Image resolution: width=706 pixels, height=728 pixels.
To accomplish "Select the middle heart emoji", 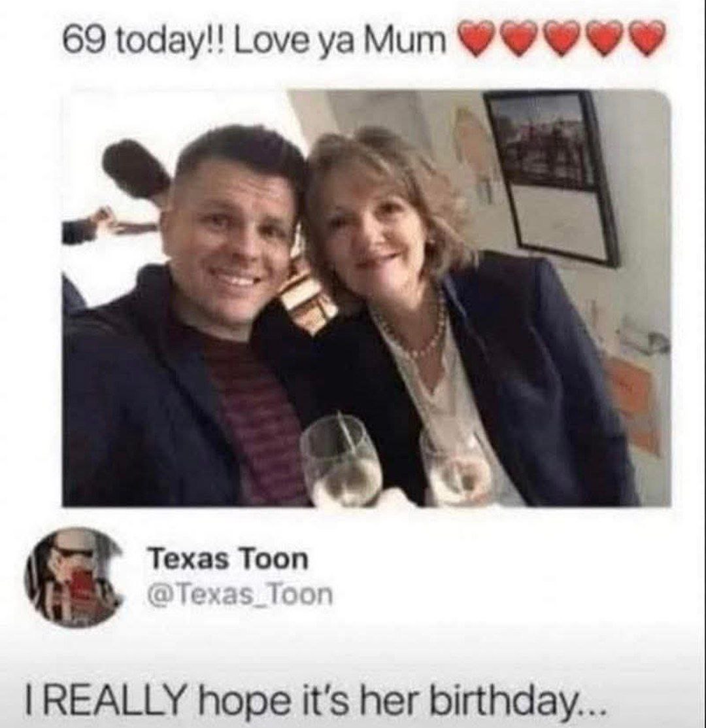I will coord(563,37).
